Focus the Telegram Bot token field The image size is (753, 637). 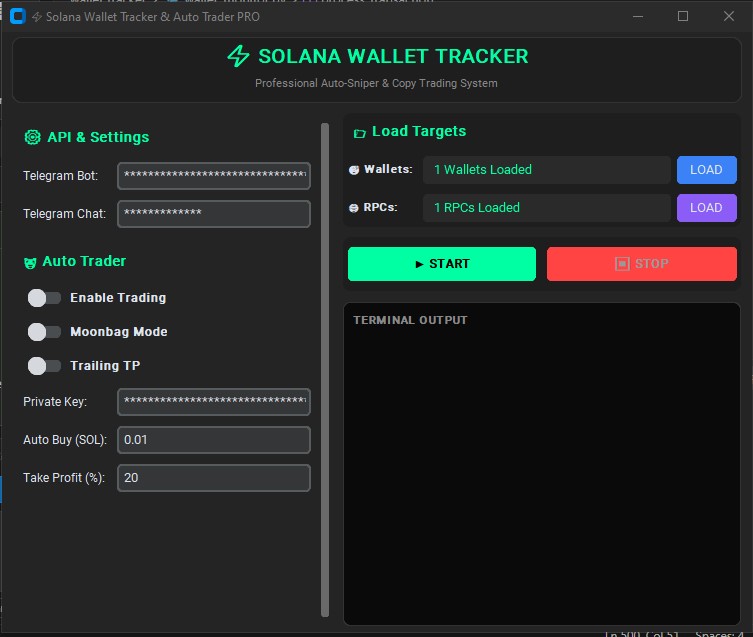click(x=214, y=176)
